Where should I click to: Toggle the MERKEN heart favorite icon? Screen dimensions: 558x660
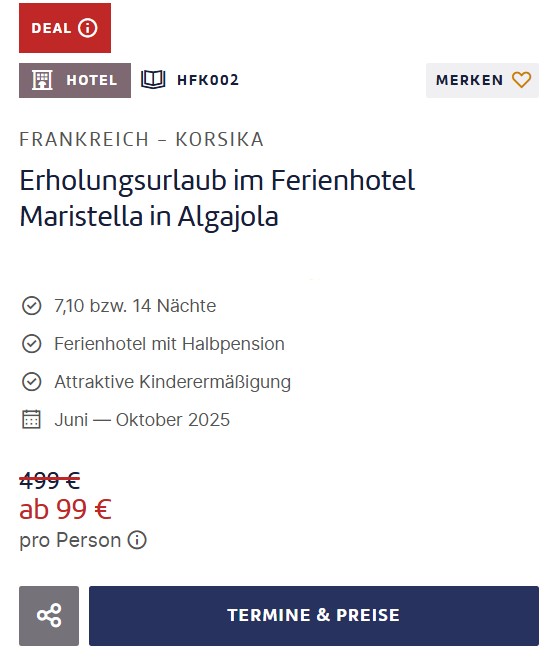click(x=521, y=80)
